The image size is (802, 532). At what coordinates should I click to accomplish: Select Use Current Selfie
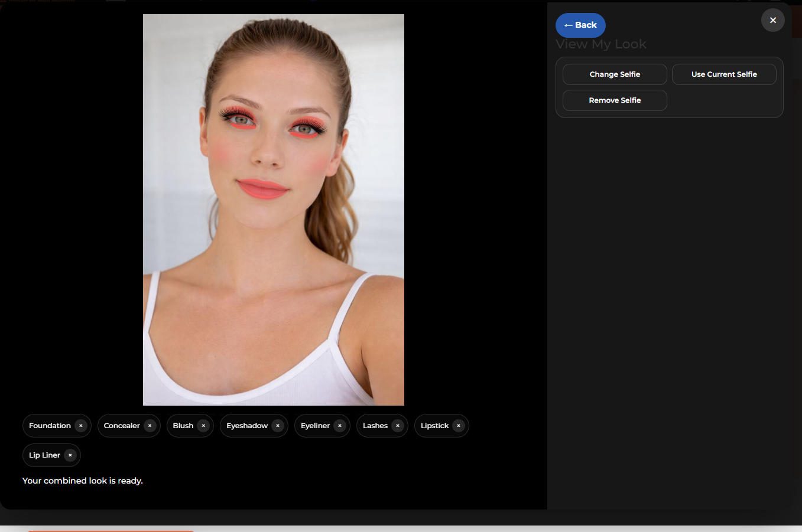point(724,74)
